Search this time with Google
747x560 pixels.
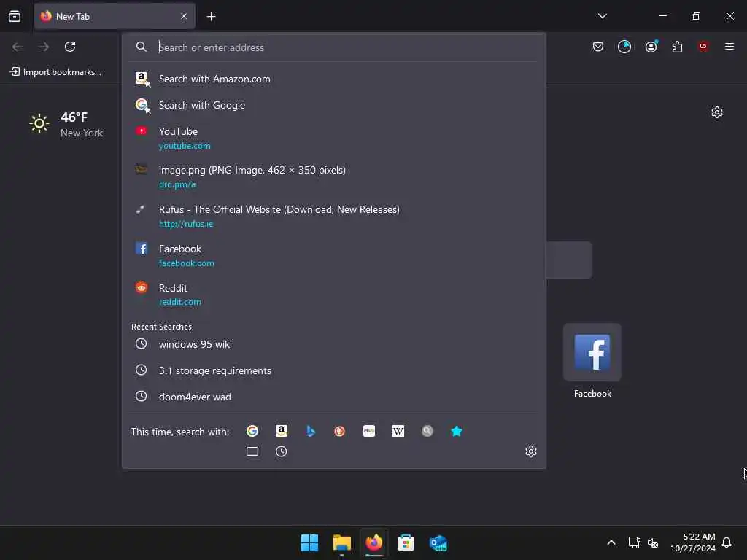pyautogui.click(x=252, y=432)
